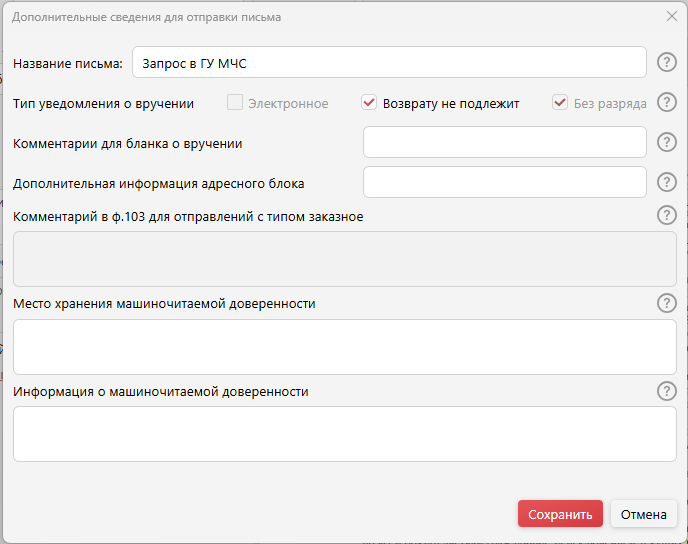This screenshot has height=544, width=688.
Task: Show help for Место хранения машиночитаемой доверенности
Action: 667,303
